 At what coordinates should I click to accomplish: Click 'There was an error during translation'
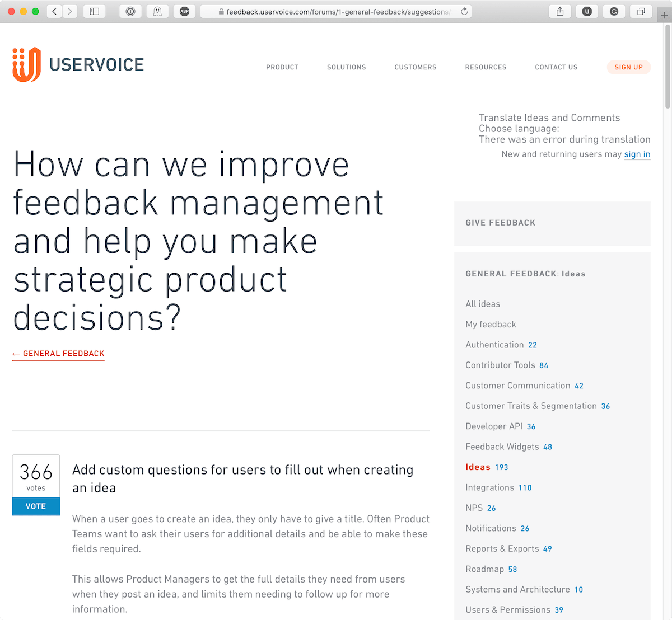pyautogui.click(x=564, y=139)
